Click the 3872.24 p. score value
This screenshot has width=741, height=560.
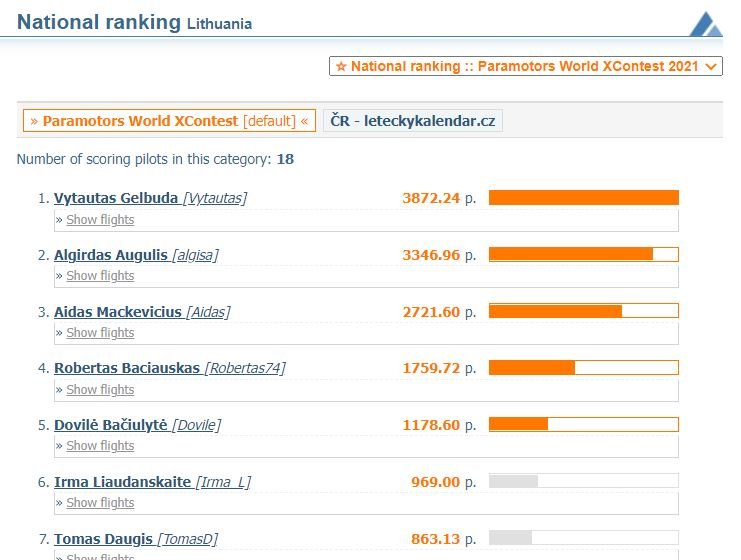coord(439,198)
